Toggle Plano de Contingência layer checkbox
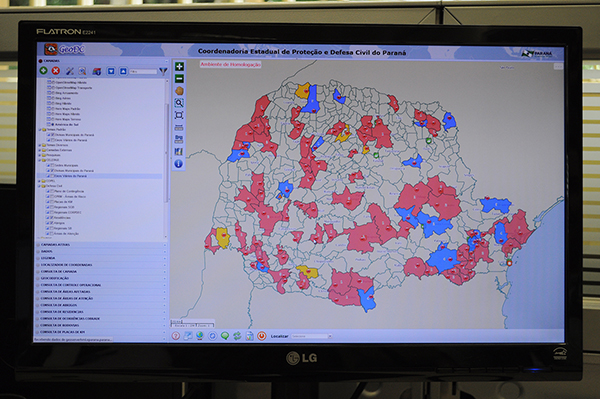 click(52, 191)
